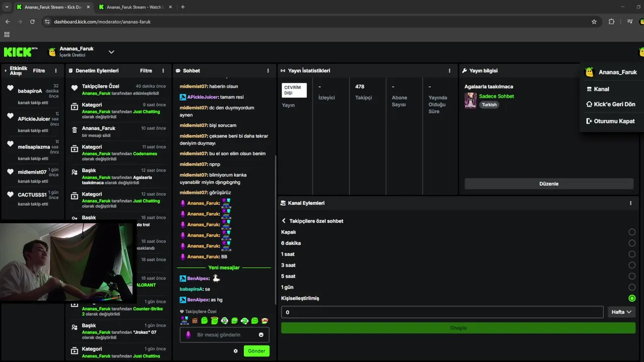The height and width of the screenshot is (362, 644).
Task: Click the Gönder send button
Action: [x=256, y=351]
